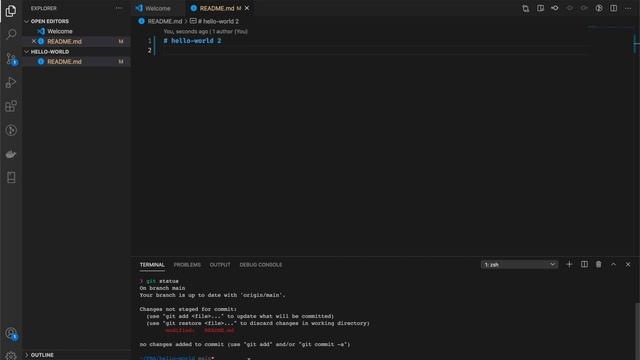Create a new terminal with plus icon
Image resolution: width=640 pixels, height=360 pixels.
pyautogui.click(x=569, y=264)
